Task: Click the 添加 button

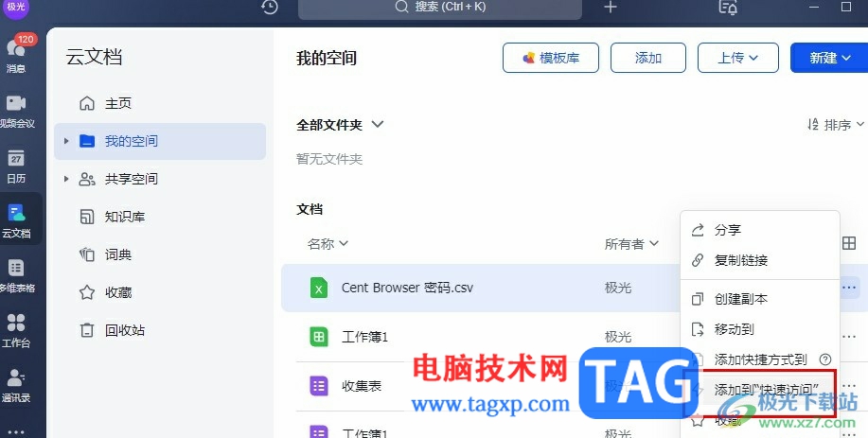Action: [648, 58]
